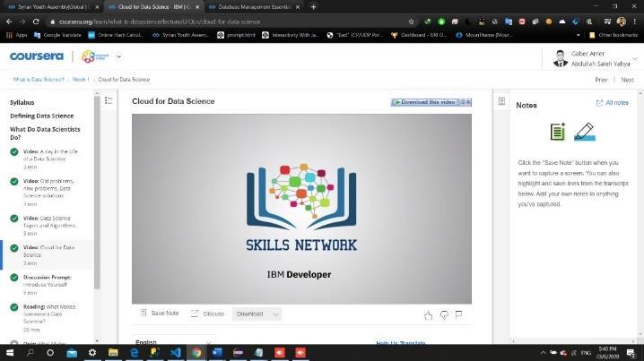Click the green note page icon
Image resolution: width=644 pixels, height=361 pixels.
pyautogui.click(x=558, y=132)
